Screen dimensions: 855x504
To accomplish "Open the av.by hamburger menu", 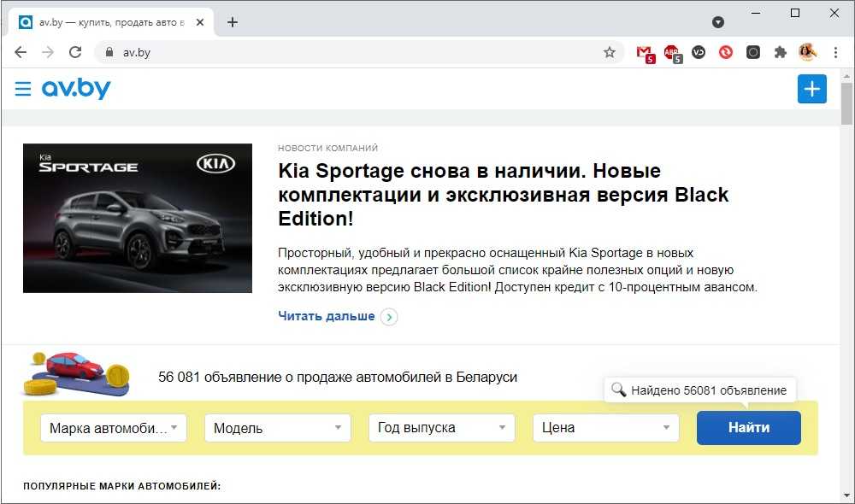I will coord(23,89).
